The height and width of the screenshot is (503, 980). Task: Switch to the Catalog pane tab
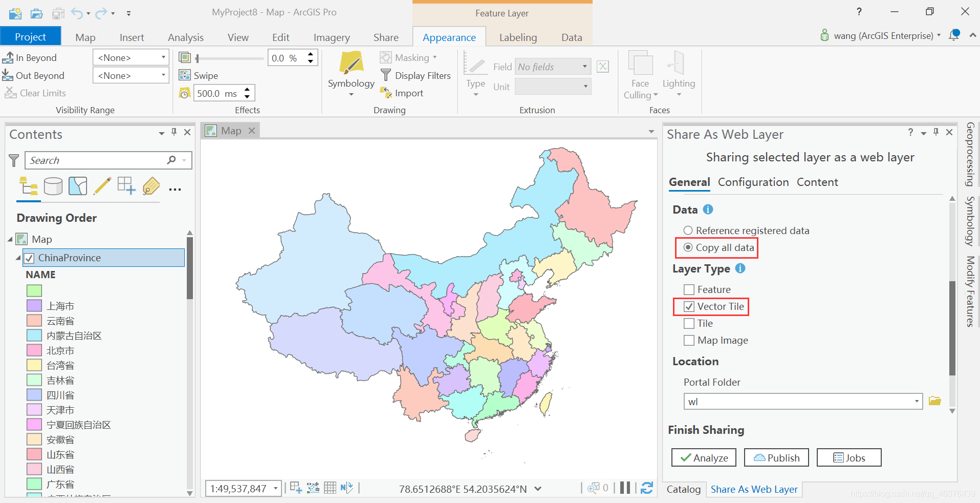pyautogui.click(x=683, y=489)
